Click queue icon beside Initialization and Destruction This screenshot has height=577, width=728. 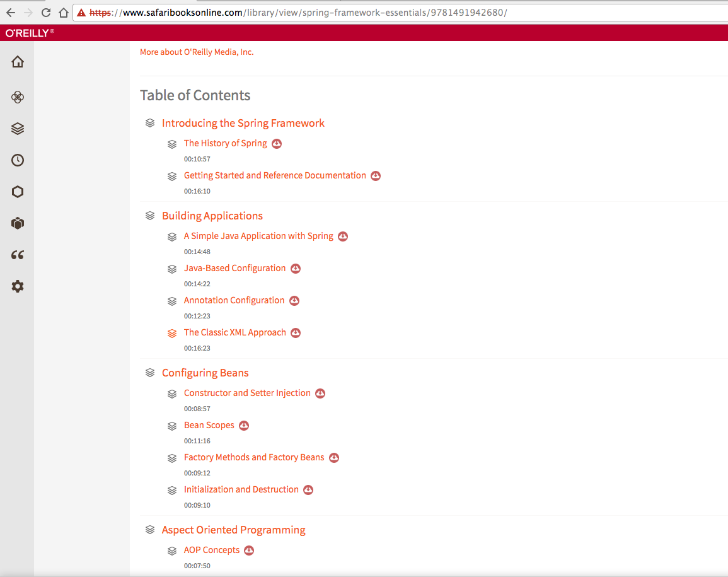(172, 490)
